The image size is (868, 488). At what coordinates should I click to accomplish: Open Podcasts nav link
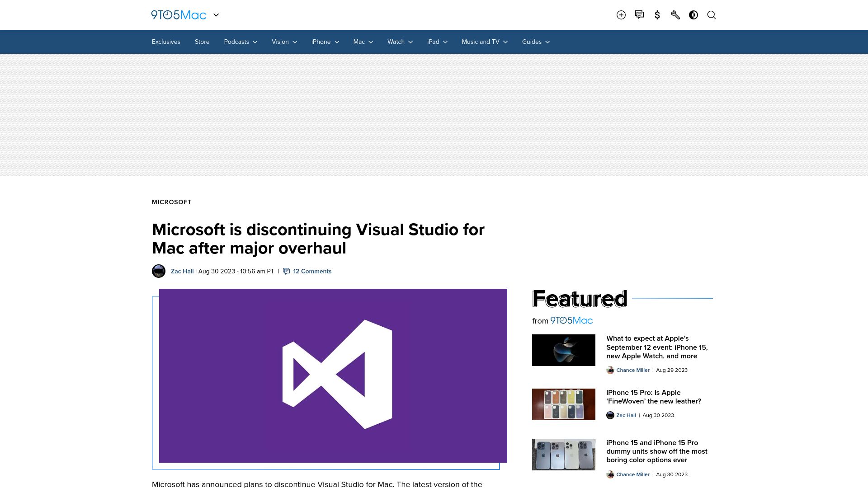(x=236, y=42)
